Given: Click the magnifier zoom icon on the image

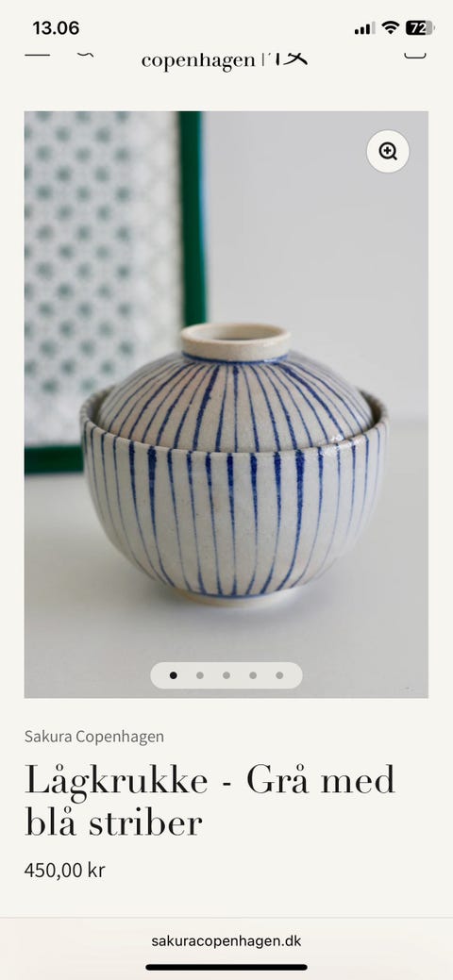Looking at the screenshot, I should (x=388, y=151).
